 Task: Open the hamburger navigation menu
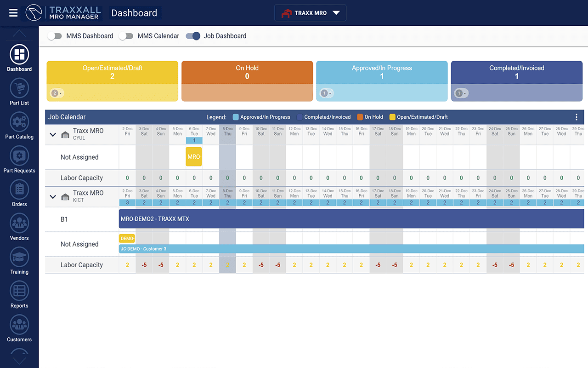click(13, 13)
